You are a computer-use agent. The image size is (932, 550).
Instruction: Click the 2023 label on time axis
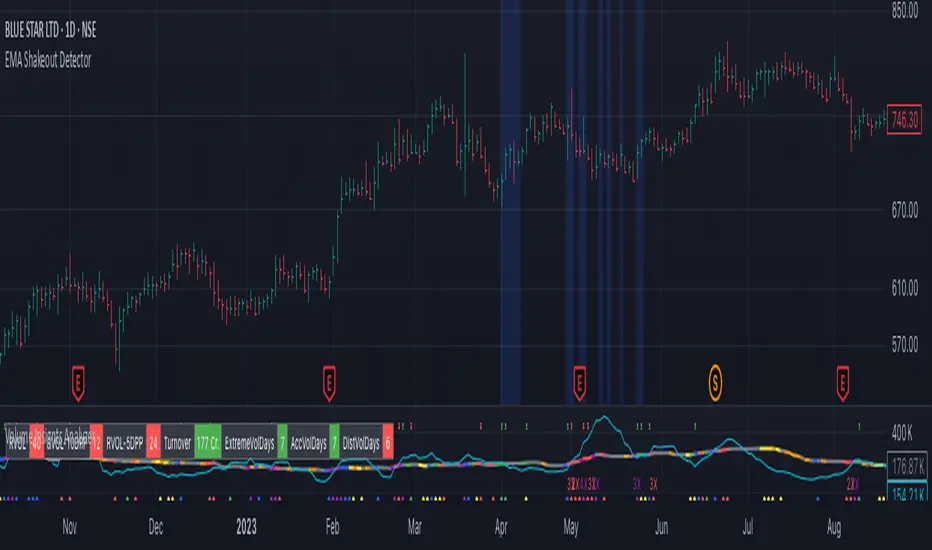tap(246, 527)
